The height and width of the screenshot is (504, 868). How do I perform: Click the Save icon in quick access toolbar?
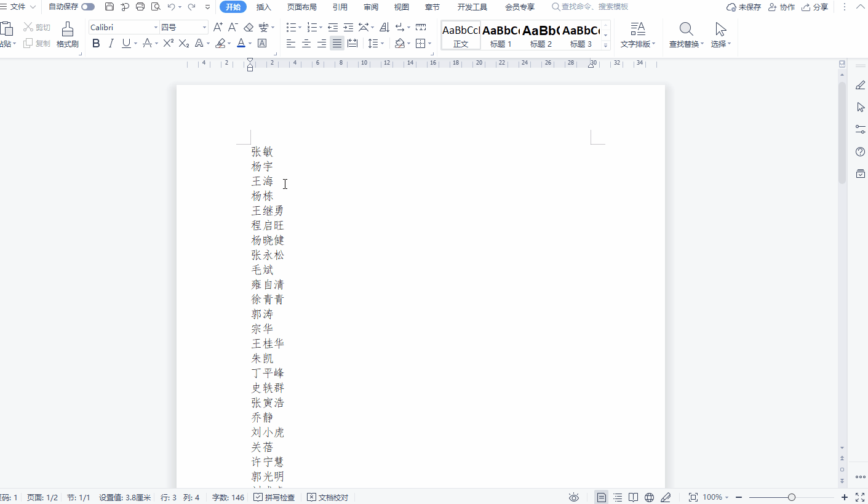coord(109,7)
